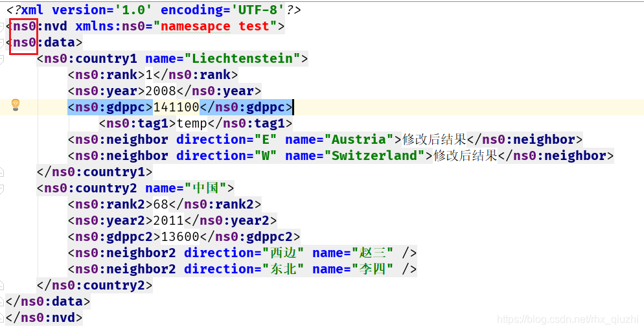Click the yellow lightbulb intention icon
The image size is (644, 331).
[15, 105]
